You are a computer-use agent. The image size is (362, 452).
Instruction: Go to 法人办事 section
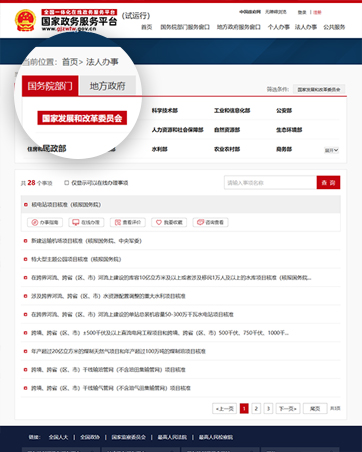point(306,27)
